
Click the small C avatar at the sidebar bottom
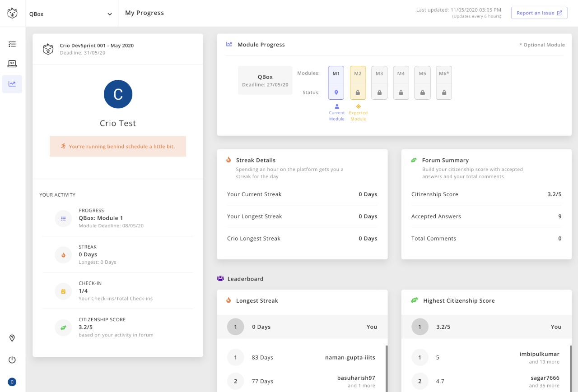(12, 382)
